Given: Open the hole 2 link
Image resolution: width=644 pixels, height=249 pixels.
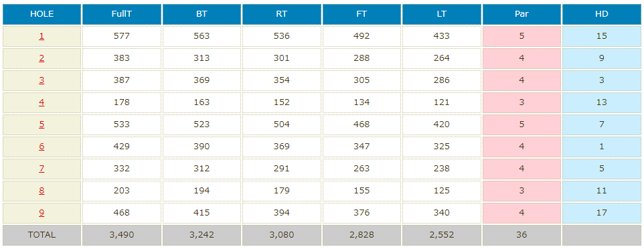Looking at the screenshot, I should click(42, 58).
